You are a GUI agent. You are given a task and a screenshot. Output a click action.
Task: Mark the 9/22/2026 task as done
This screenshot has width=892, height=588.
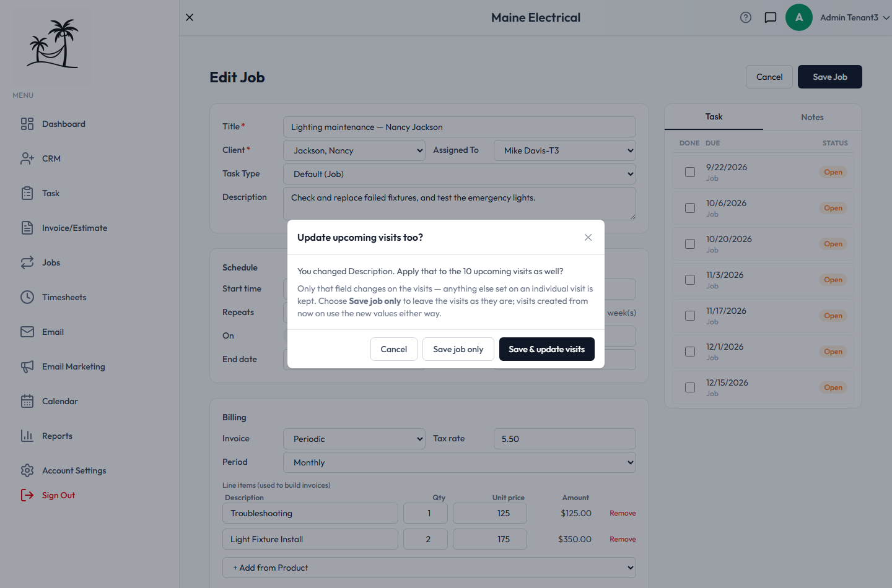point(690,172)
